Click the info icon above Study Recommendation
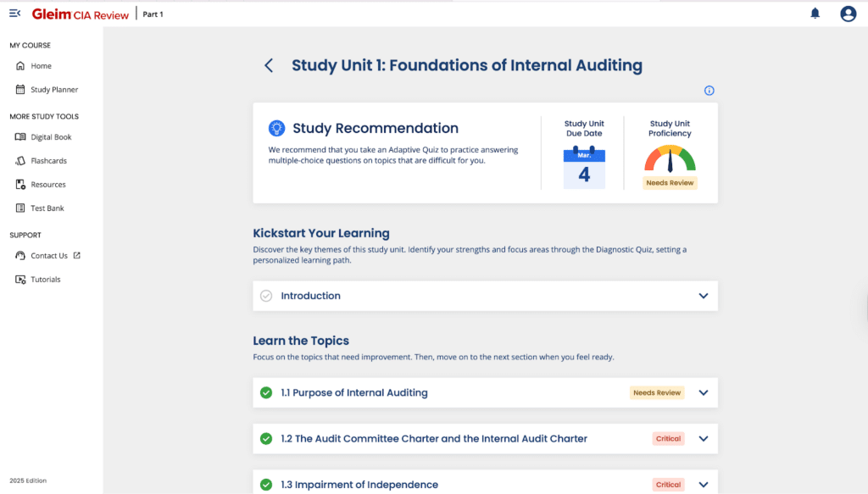This screenshot has height=494, width=868. tap(709, 91)
